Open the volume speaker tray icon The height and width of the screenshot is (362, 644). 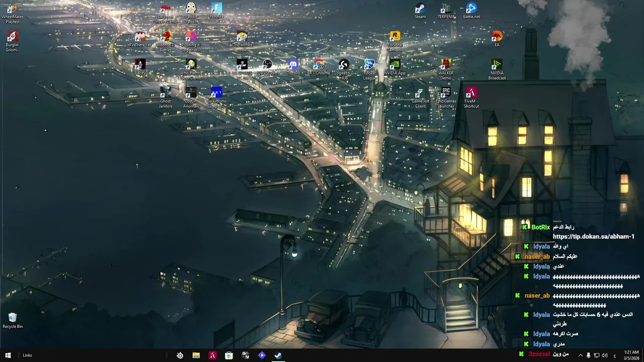605,355
